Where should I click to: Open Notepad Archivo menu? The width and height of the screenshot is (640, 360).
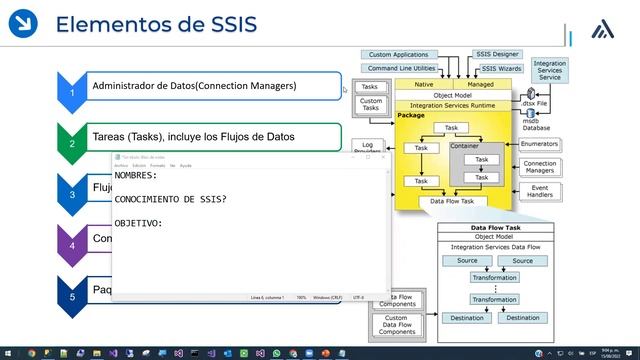[x=121, y=166]
